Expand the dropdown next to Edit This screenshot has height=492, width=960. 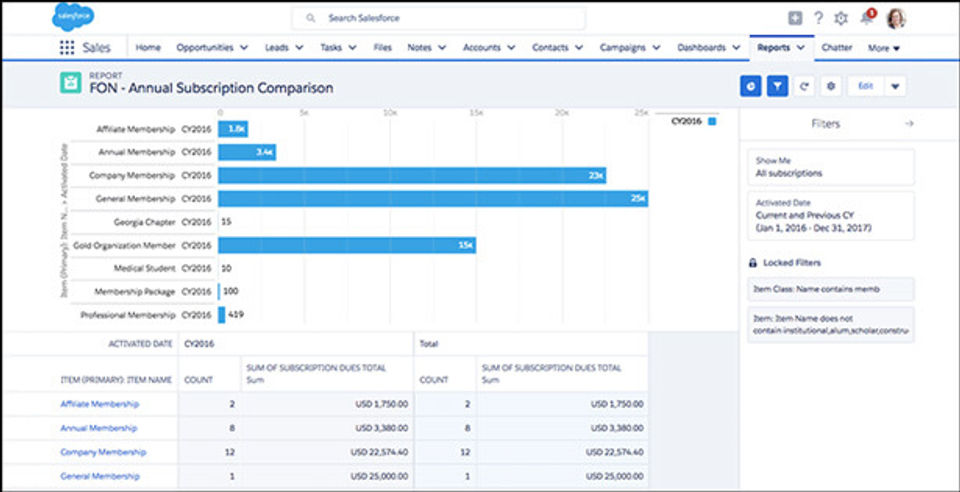tap(895, 86)
